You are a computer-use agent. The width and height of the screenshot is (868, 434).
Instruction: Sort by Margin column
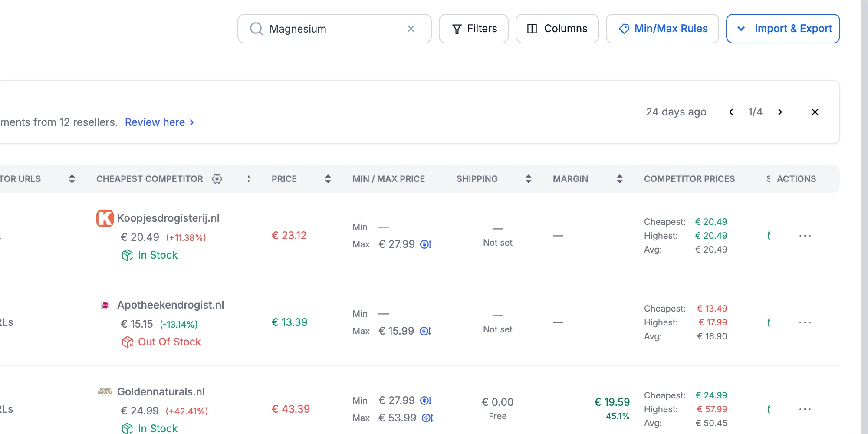[x=620, y=179]
